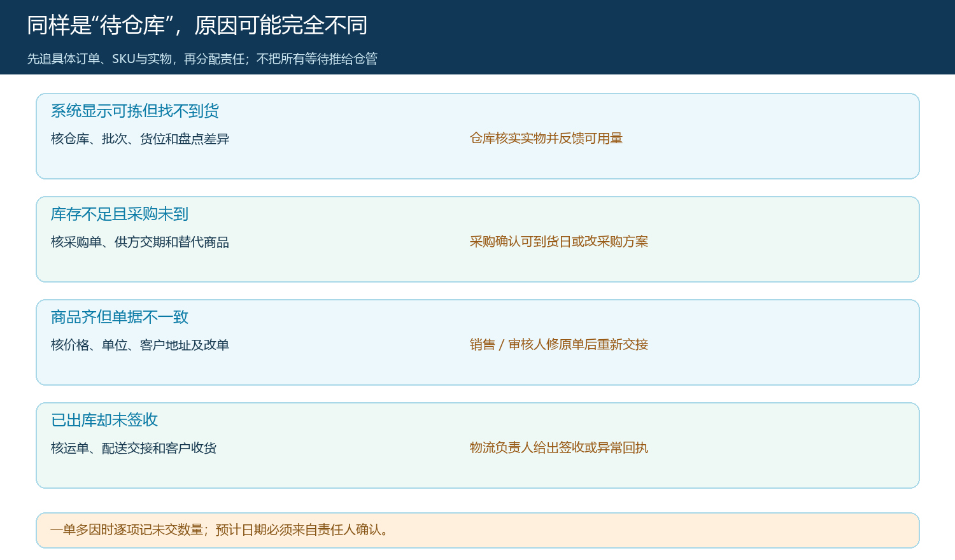
Task: Select the subtitle starting "先追具体订单、SKU与实物"
Action: coord(202,59)
